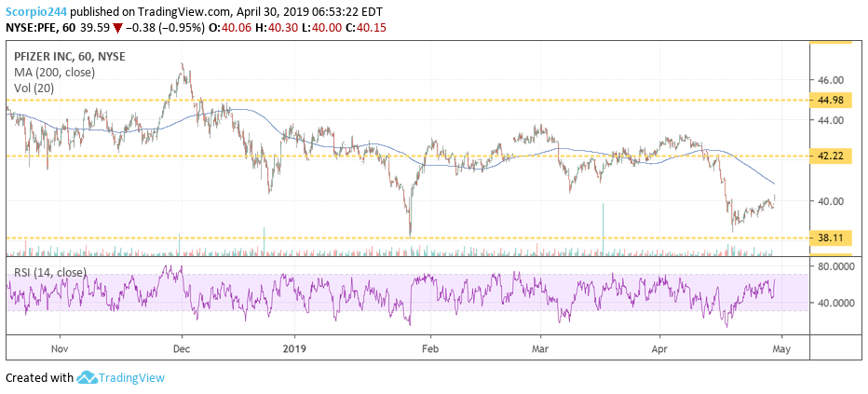Click the red down-triangle change indicator
The image size is (868, 394).
click(118, 28)
